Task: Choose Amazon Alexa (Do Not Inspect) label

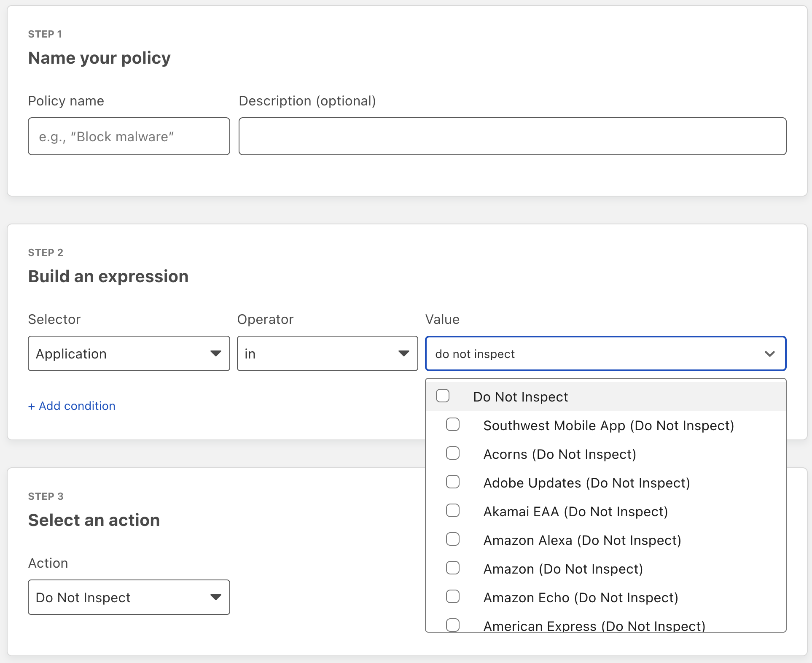Action: tap(583, 540)
